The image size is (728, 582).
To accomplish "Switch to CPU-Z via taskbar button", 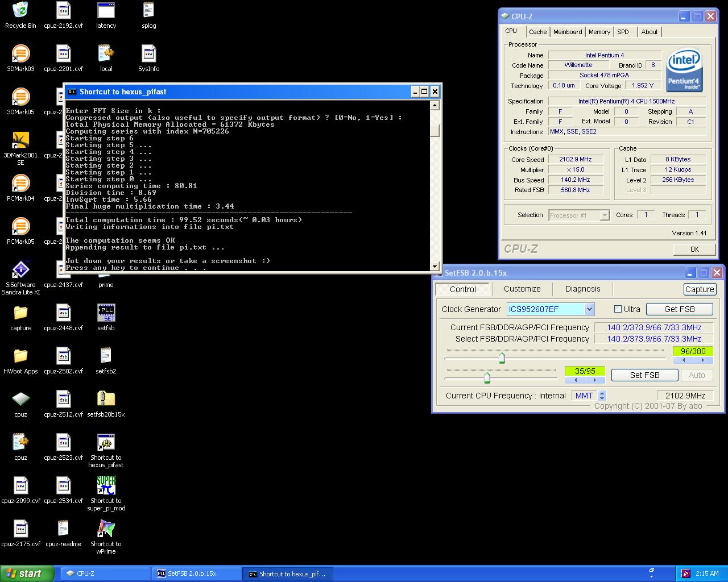I will [x=104, y=574].
